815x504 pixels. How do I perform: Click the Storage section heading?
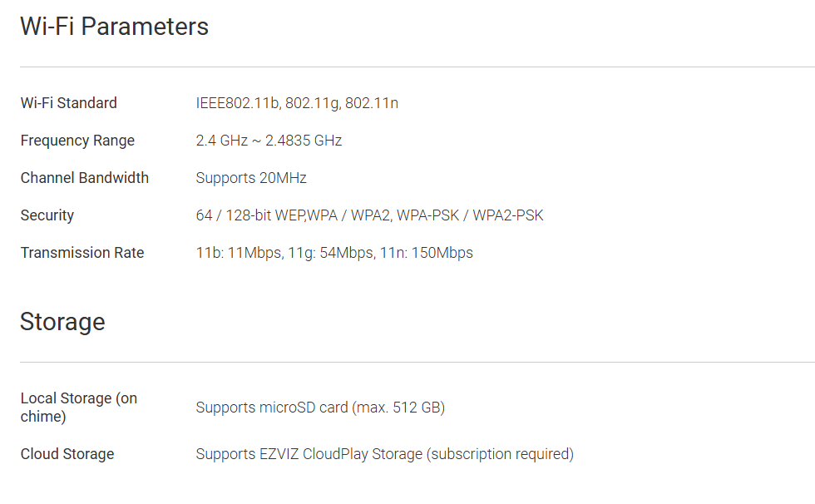(x=62, y=322)
